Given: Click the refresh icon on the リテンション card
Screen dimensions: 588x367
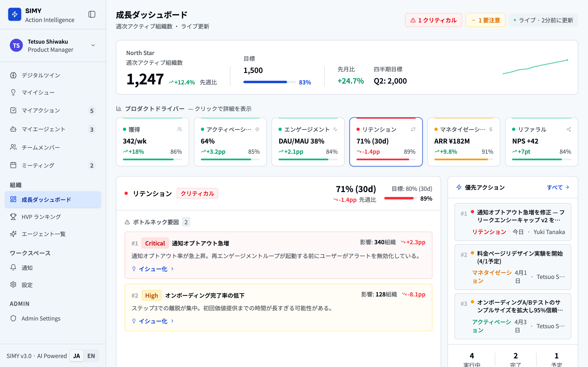Looking at the screenshot, I should [413, 129].
